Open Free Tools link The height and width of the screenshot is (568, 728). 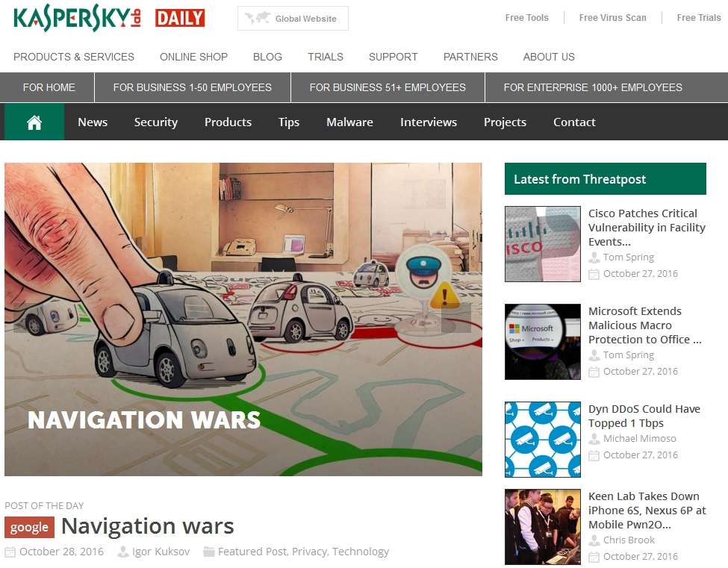pos(526,18)
